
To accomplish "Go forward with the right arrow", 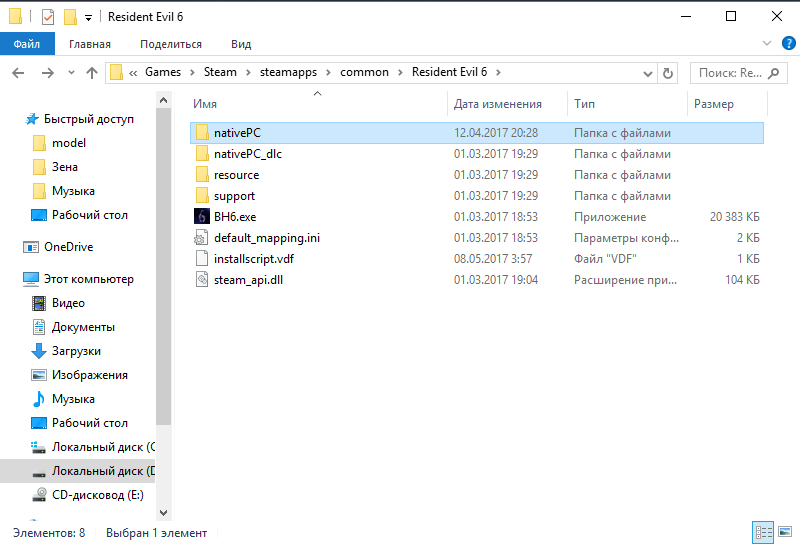I will pyautogui.click(x=47, y=73).
